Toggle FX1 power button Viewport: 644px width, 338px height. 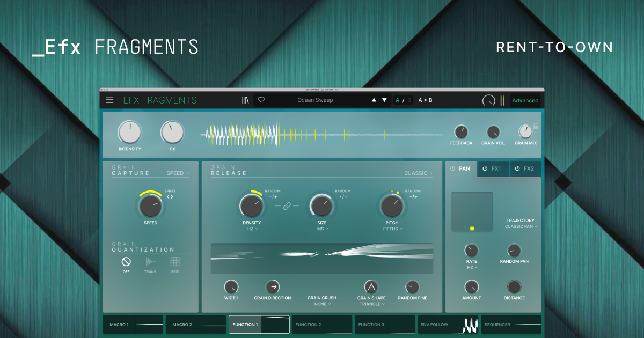[x=485, y=168]
